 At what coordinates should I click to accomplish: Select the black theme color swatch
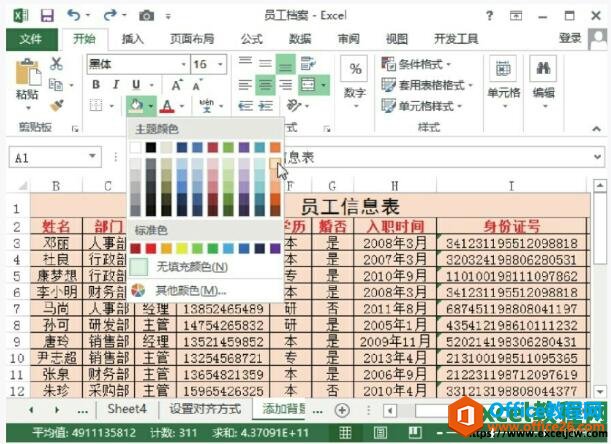pyautogui.click(x=151, y=147)
